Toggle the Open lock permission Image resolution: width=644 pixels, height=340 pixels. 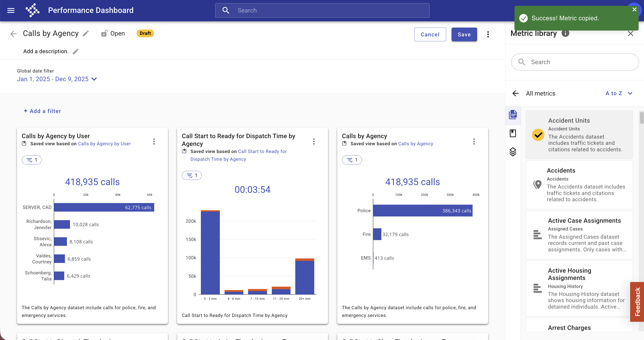[113, 33]
